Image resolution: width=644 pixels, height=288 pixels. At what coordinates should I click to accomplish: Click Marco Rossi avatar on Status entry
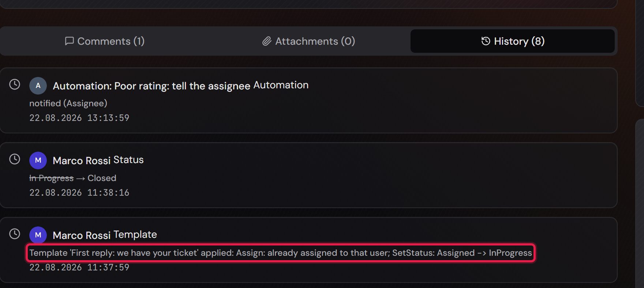pos(38,160)
